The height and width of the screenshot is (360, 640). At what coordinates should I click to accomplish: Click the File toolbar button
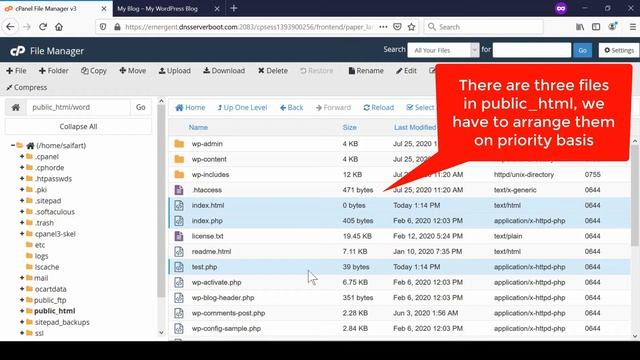pos(16,71)
